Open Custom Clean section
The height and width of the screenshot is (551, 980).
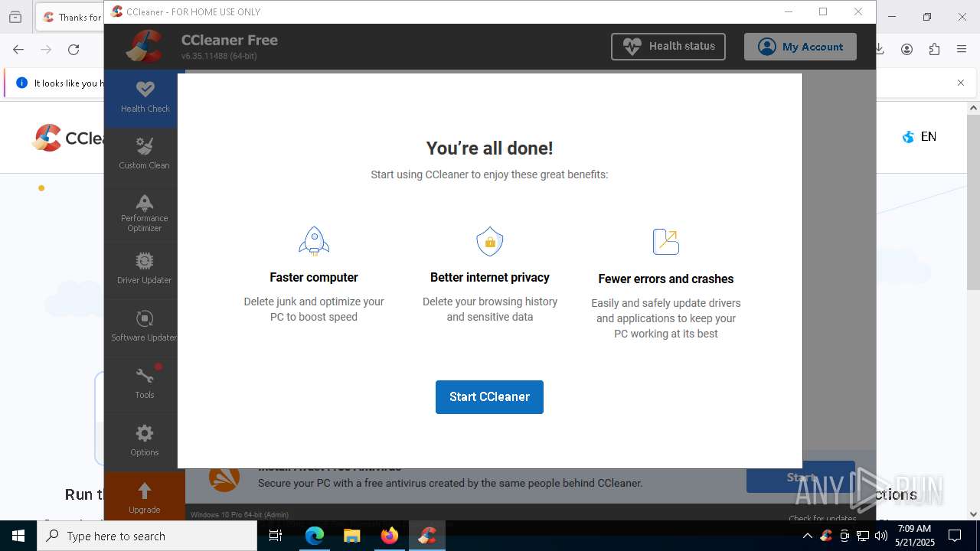pyautogui.click(x=144, y=154)
